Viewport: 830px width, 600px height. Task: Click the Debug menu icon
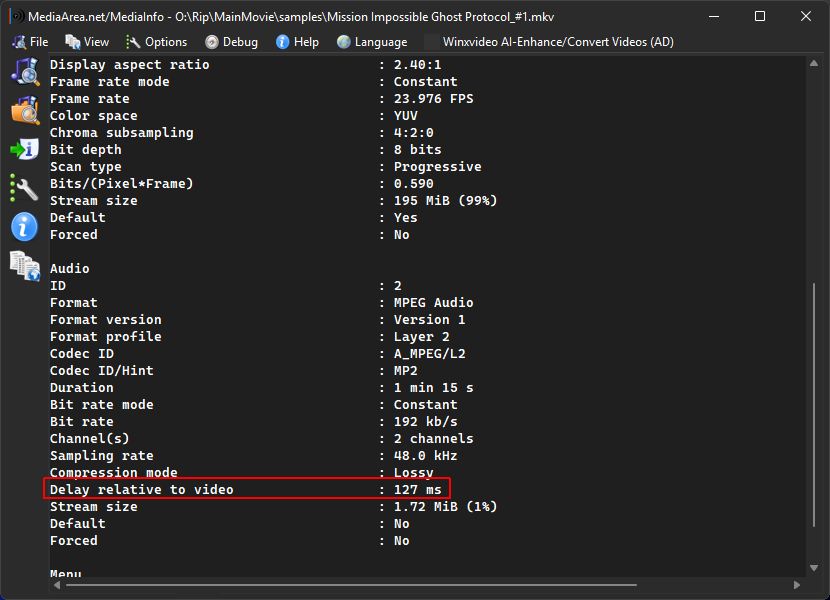pos(212,42)
